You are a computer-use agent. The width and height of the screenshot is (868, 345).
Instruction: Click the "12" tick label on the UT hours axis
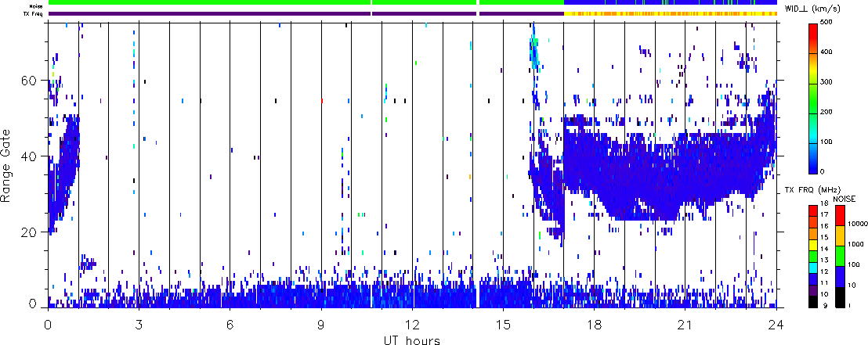[412, 325]
